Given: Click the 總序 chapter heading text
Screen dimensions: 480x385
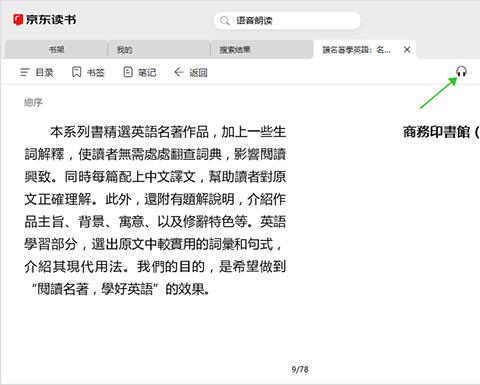Looking at the screenshot, I should (33, 102).
